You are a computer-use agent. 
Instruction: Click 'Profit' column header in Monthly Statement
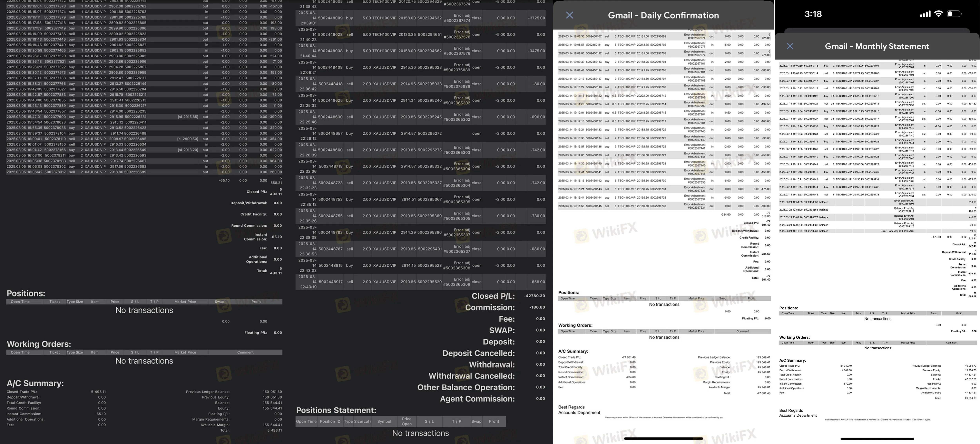[959, 314]
